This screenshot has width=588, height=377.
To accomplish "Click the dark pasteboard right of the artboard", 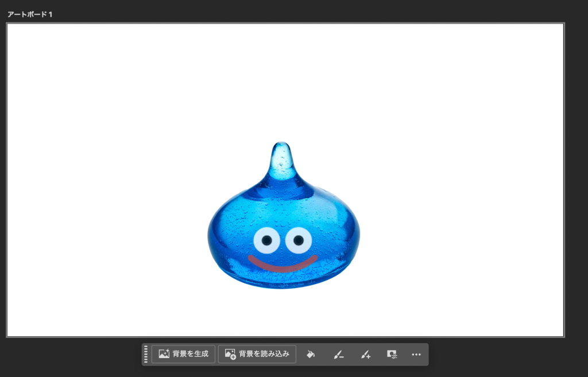I will pos(576,172).
